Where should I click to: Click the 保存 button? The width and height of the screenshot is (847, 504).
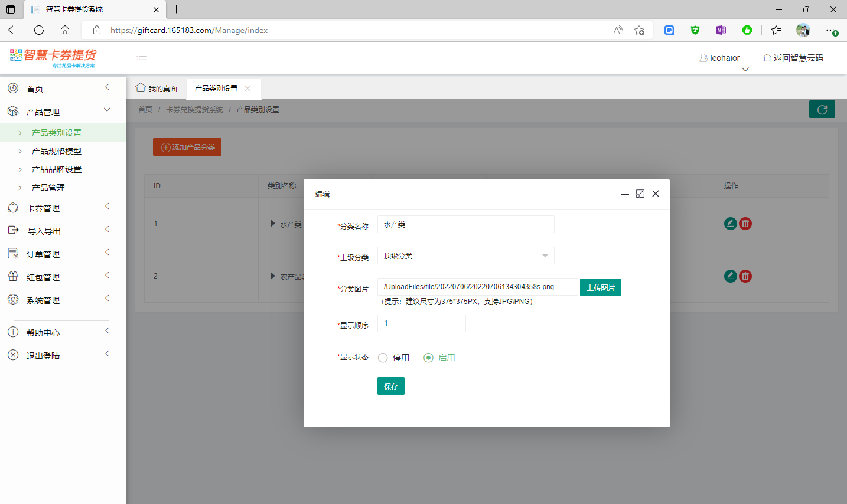tap(390, 386)
